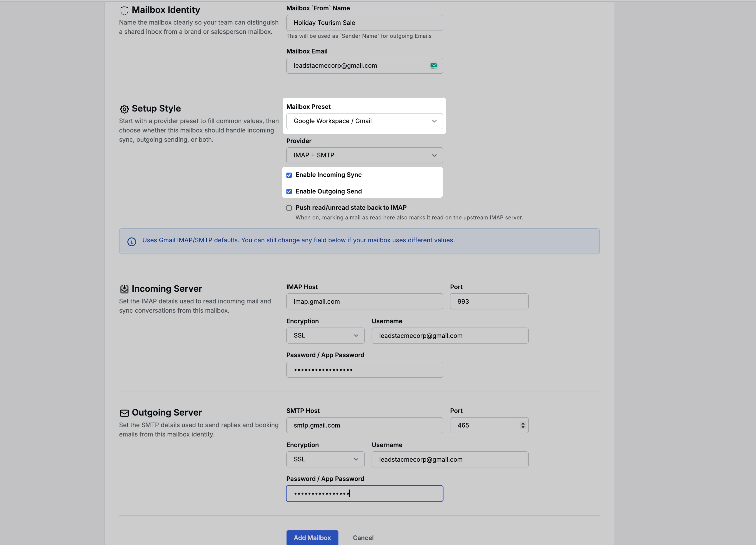Click the SMTP Host field
756x545 pixels.
pos(364,425)
